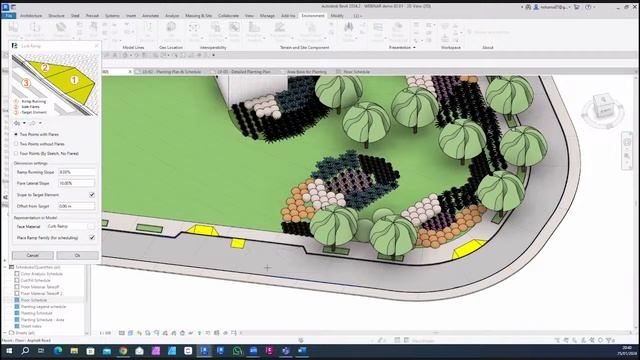Select Color Analysis Schedule in project browser
640x360 pixels.
41,274
